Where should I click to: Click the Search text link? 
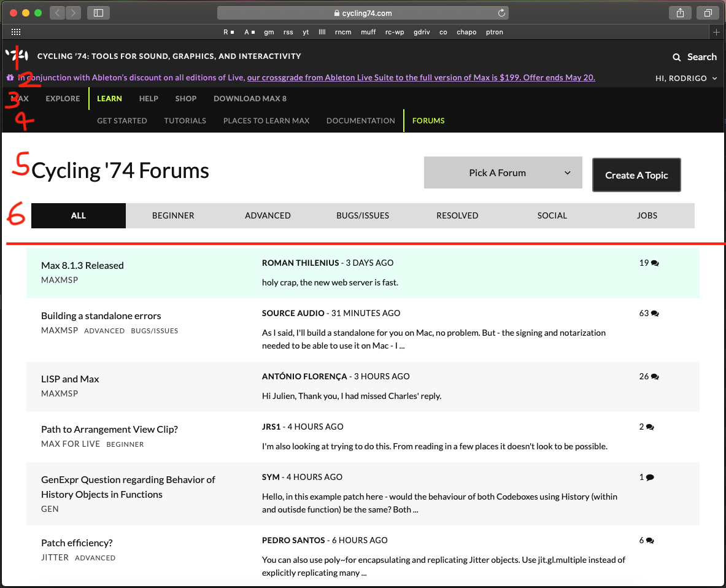(x=702, y=57)
